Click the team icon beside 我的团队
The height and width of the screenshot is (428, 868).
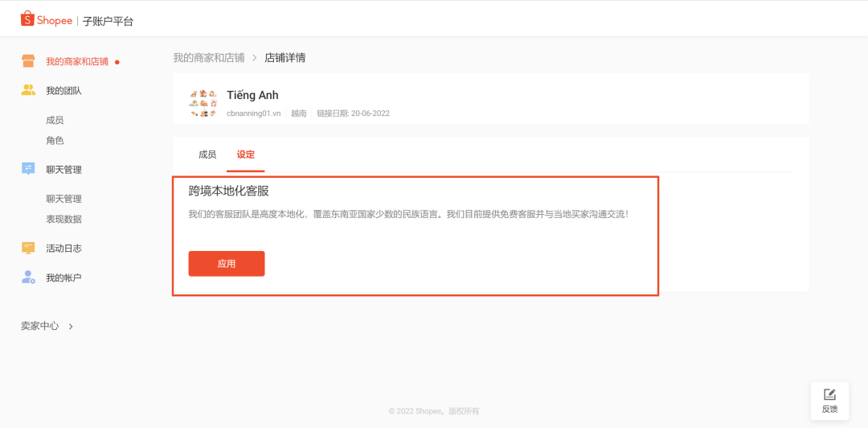[28, 90]
